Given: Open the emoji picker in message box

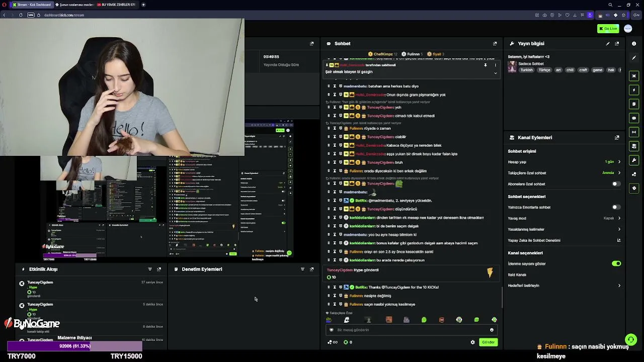Looking at the screenshot, I should [x=492, y=330].
